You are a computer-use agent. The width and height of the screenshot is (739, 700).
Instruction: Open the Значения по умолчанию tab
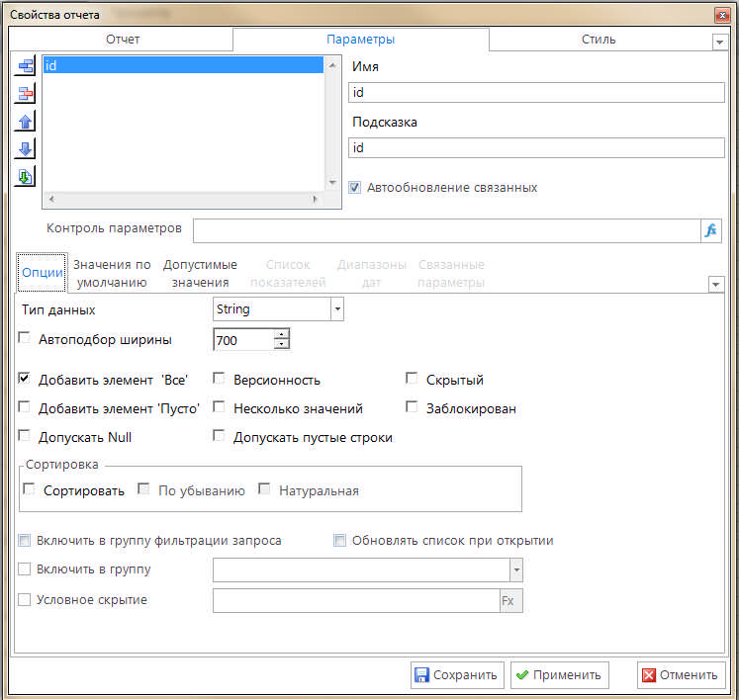(x=112, y=273)
